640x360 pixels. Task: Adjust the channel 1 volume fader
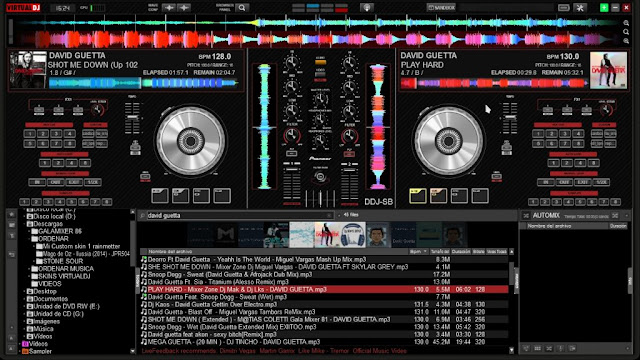(x=291, y=184)
